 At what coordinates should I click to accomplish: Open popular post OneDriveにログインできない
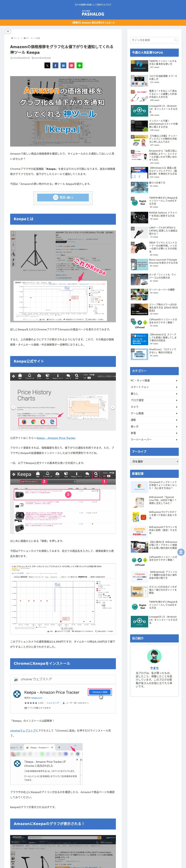click(x=154, y=354)
